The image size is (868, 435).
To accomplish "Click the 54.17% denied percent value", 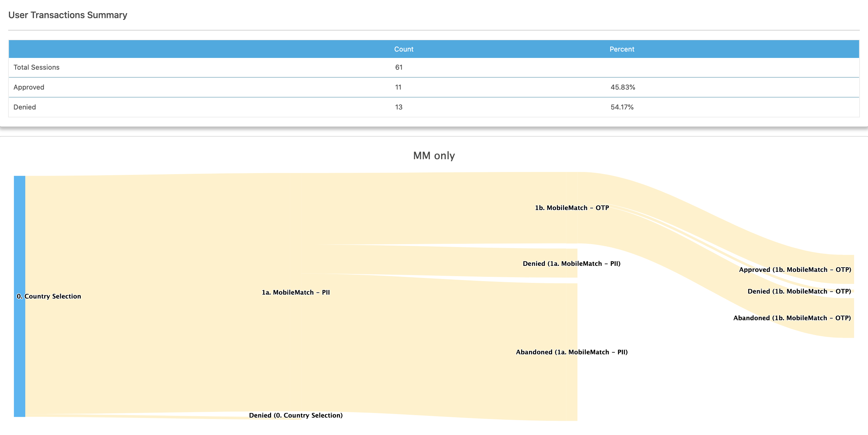I will pyautogui.click(x=622, y=107).
